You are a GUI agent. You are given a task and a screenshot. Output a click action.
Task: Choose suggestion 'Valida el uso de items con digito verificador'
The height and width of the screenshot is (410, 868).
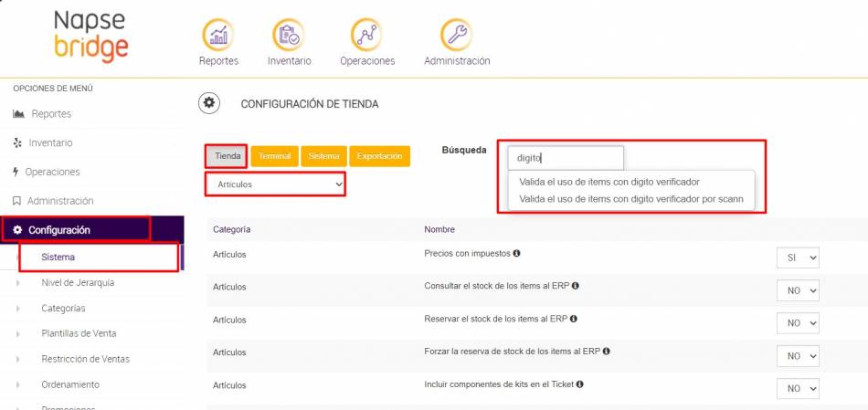(x=609, y=182)
